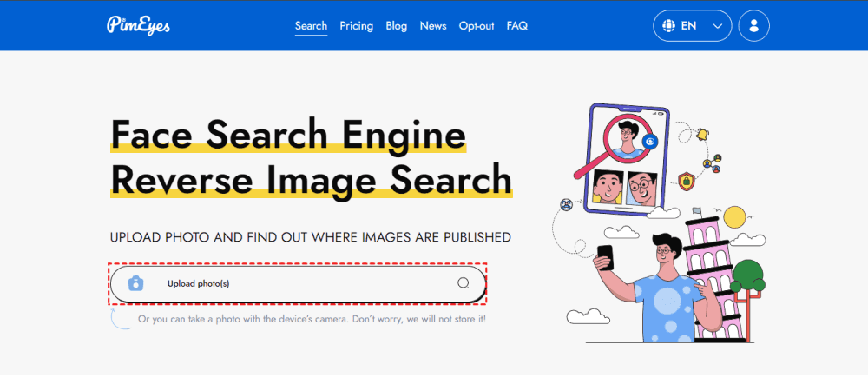Click the device's camera hint text

click(x=312, y=320)
